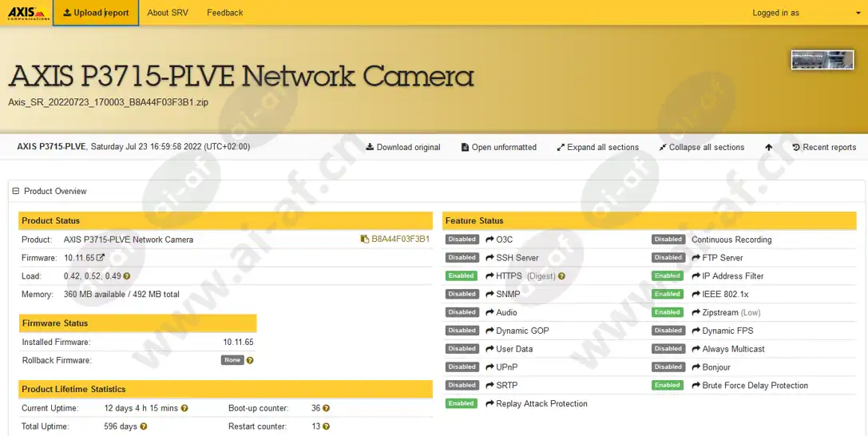This screenshot has height=436, width=868.
Task: Click Enabled badge for Zipstream
Action: 667,312
